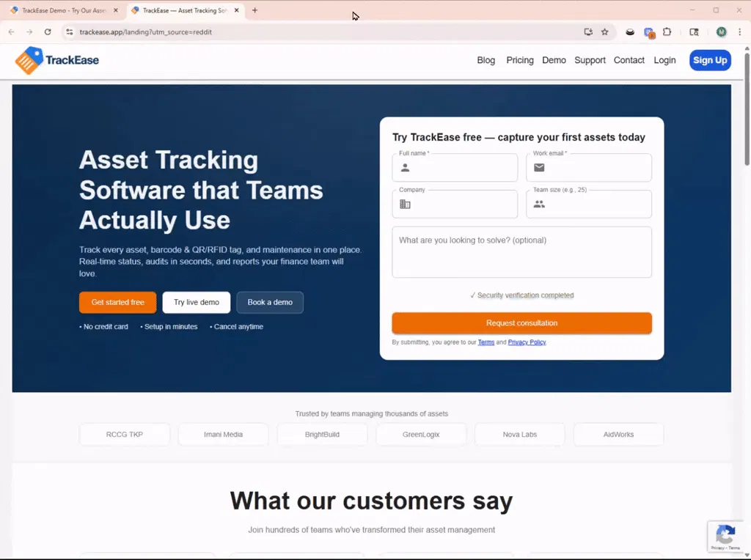Click the Try live demo button
Screen dimensions: 751x560
click(x=197, y=303)
